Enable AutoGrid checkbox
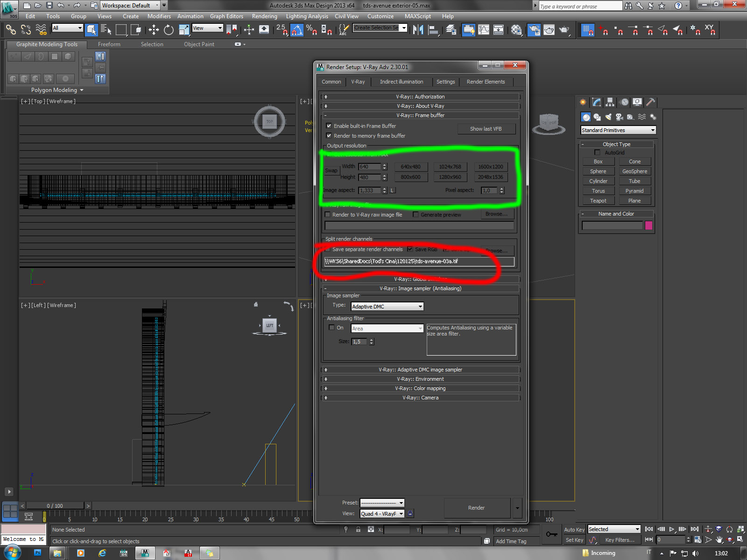 (x=597, y=153)
